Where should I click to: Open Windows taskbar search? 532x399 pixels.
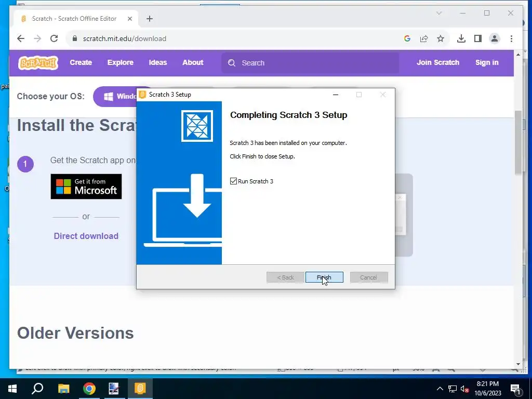coord(37,389)
